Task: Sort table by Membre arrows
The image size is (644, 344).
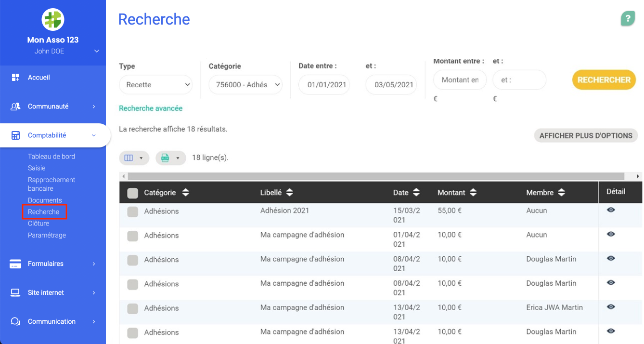Action: pyautogui.click(x=561, y=193)
